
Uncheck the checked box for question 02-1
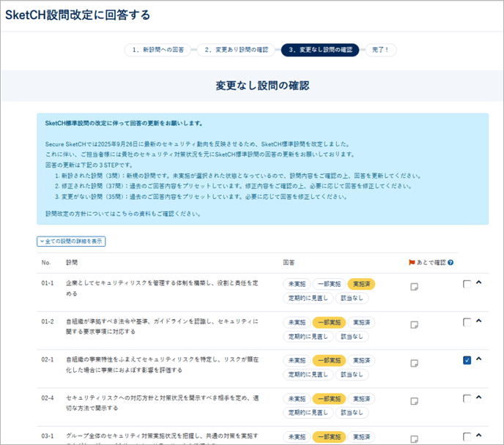point(467,360)
